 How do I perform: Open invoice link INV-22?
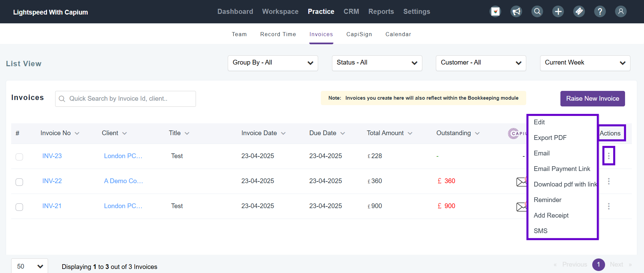pyautogui.click(x=52, y=181)
